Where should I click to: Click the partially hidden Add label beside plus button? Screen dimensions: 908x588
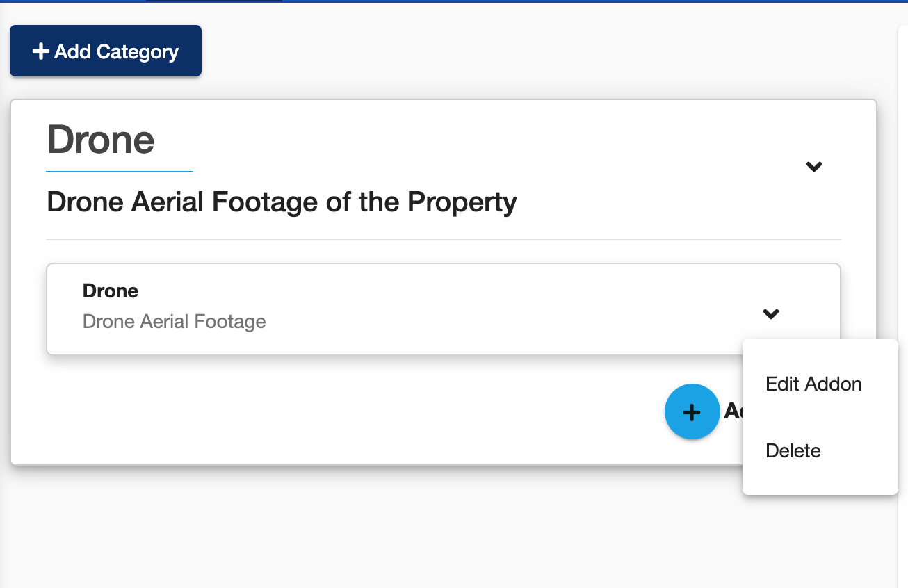pyautogui.click(x=733, y=411)
